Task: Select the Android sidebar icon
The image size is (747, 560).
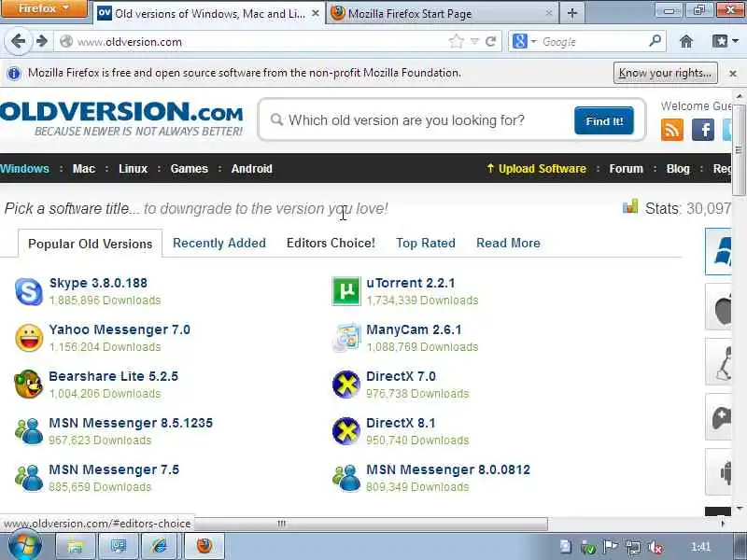Action: coord(719,472)
